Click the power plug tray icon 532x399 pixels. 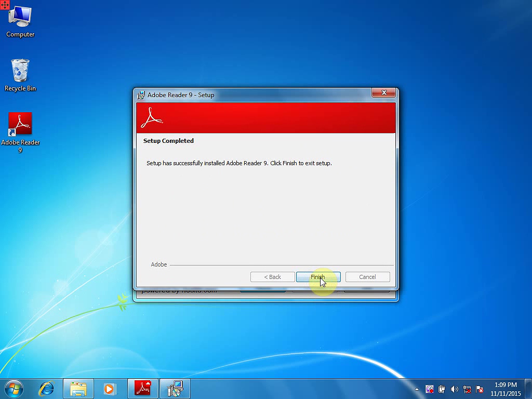coord(442,389)
